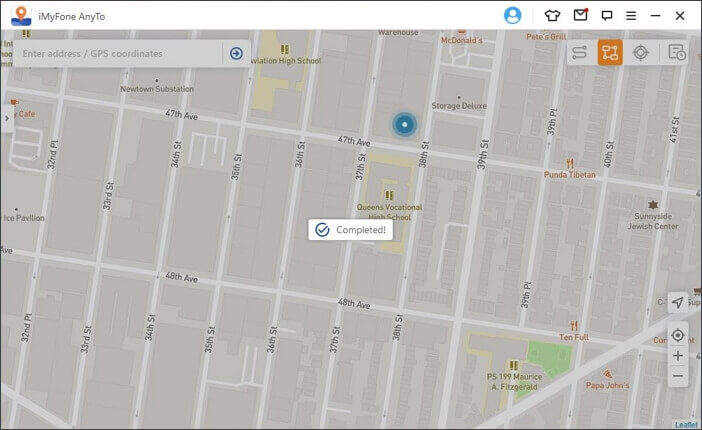Select the two-spot route mode icon
The height and width of the screenshot is (430, 702).
point(579,52)
